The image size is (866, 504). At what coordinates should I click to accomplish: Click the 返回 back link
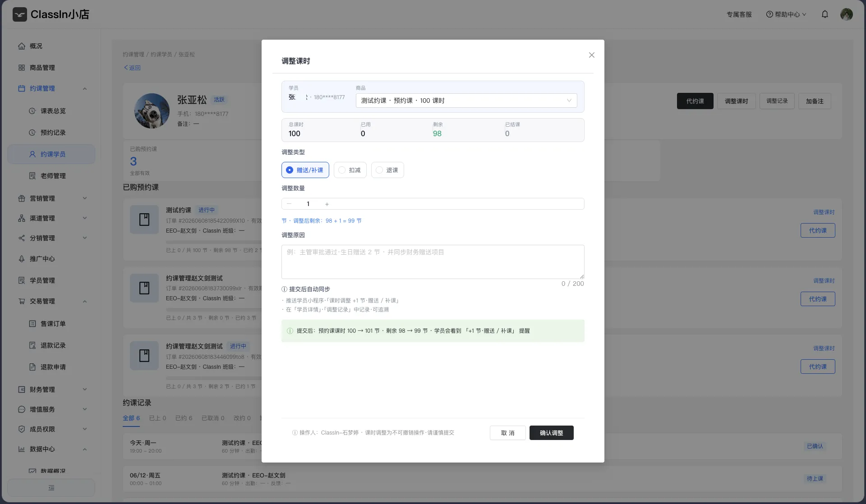pos(133,68)
